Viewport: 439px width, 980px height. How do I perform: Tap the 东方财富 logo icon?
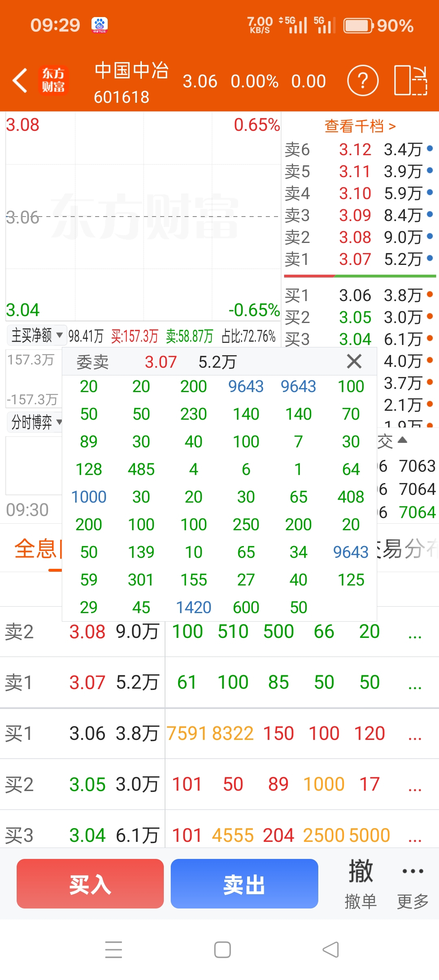pos(54,80)
